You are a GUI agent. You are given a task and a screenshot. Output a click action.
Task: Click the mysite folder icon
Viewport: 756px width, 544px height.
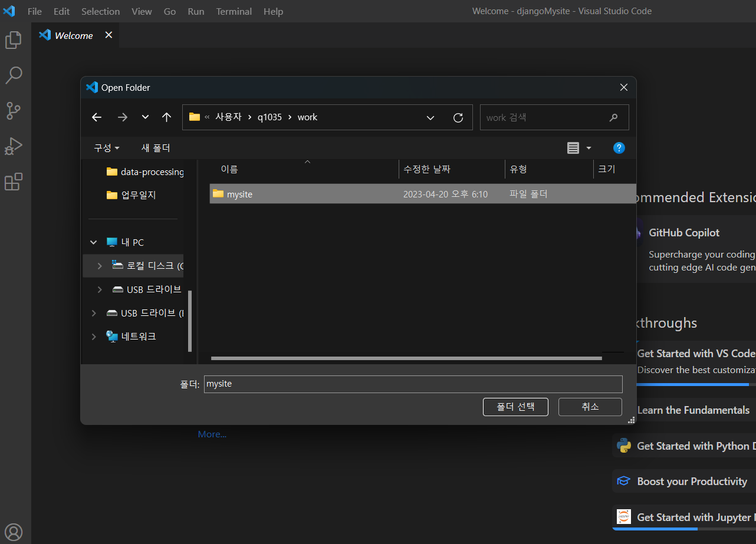[218, 194]
